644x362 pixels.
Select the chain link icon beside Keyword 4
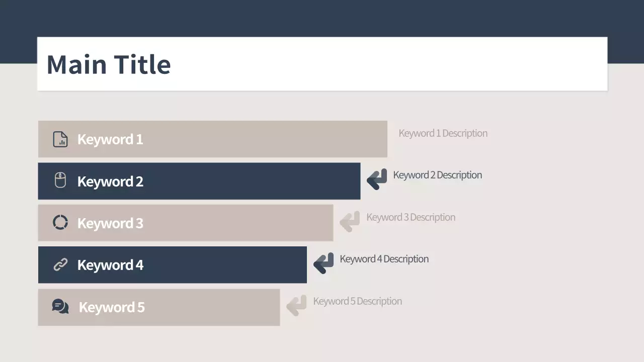coord(60,264)
